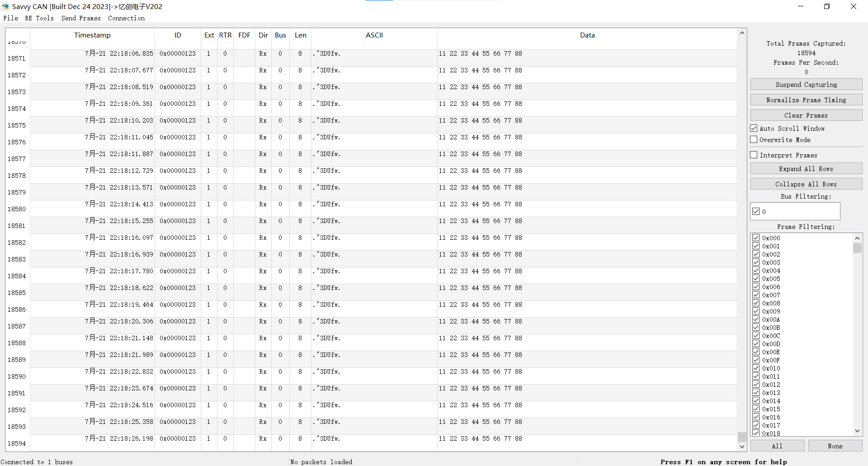The image size is (868, 466).
Task: Click Expand All Rows button
Action: [x=806, y=169]
